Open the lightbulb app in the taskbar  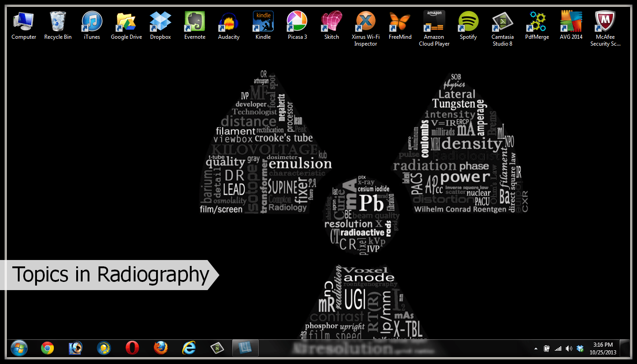(104, 348)
